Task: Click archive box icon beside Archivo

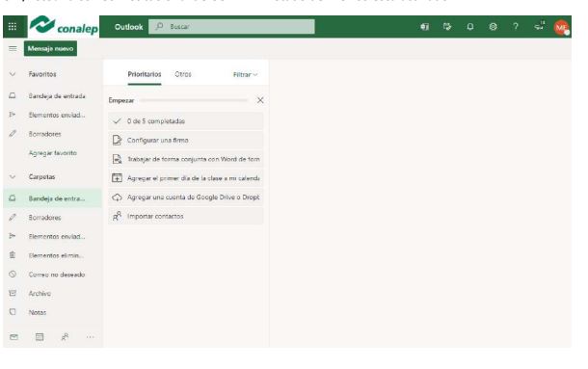Action: pos(13,293)
